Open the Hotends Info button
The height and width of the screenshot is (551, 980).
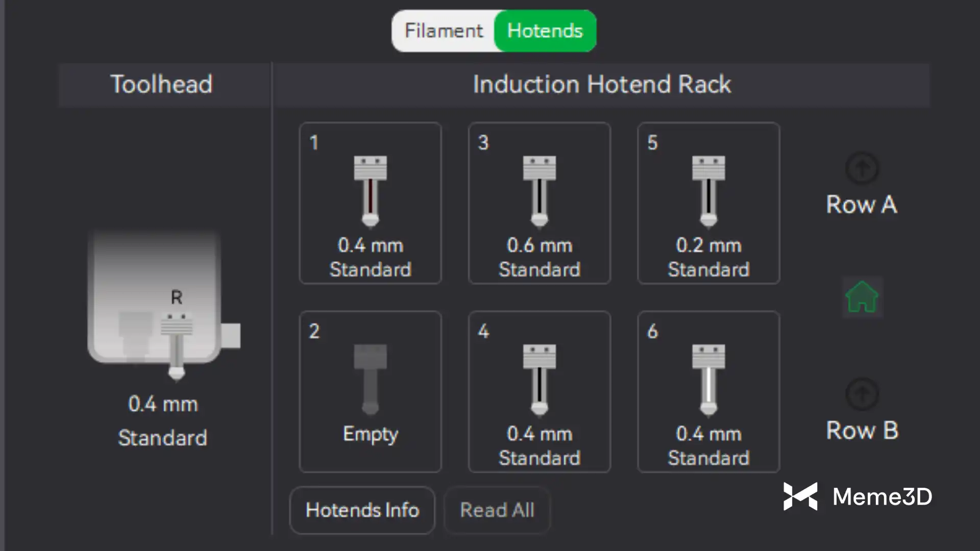tap(362, 510)
